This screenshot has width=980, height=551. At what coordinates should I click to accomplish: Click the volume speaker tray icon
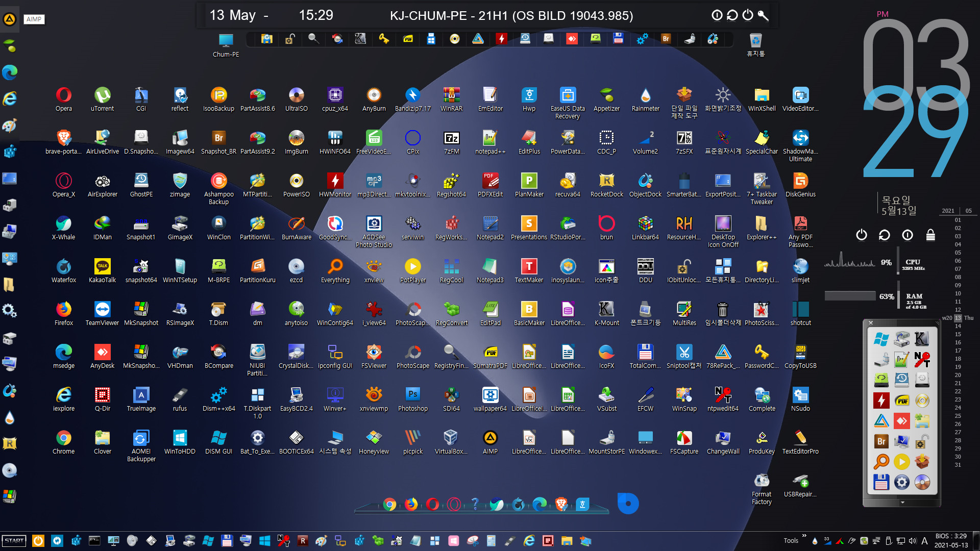point(913,541)
